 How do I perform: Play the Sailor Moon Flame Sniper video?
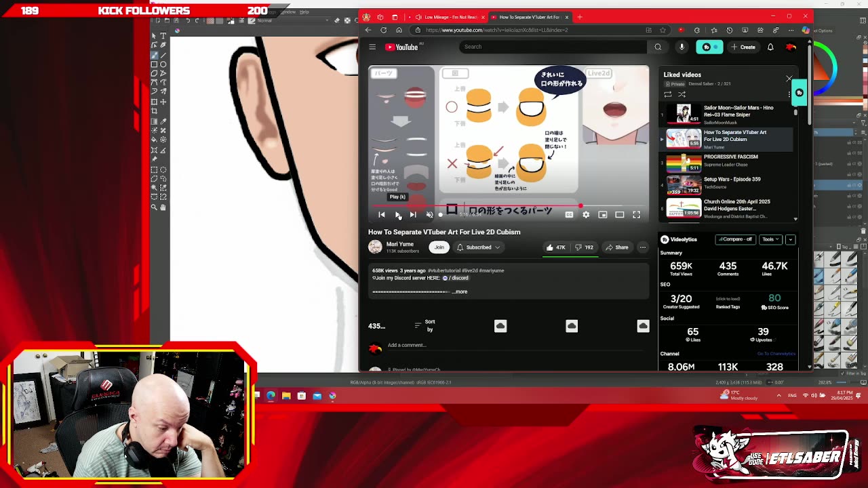726,113
